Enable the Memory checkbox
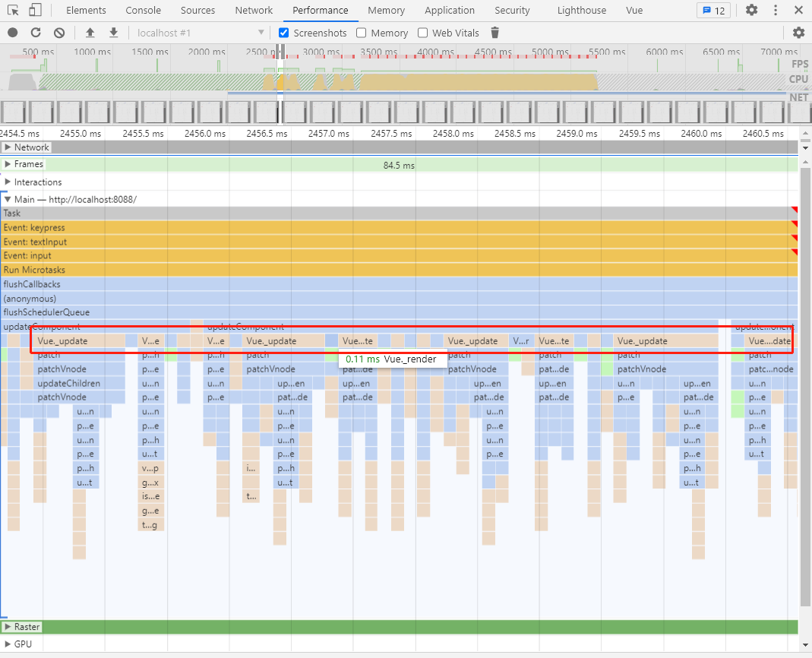The image size is (812, 658). pyautogui.click(x=362, y=33)
